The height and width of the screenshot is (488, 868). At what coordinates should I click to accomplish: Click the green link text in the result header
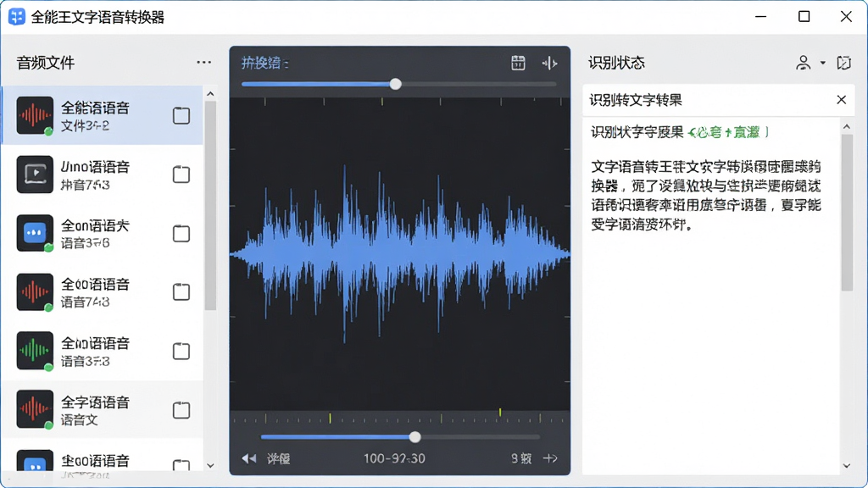pyautogui.click(x=728, y=132)
